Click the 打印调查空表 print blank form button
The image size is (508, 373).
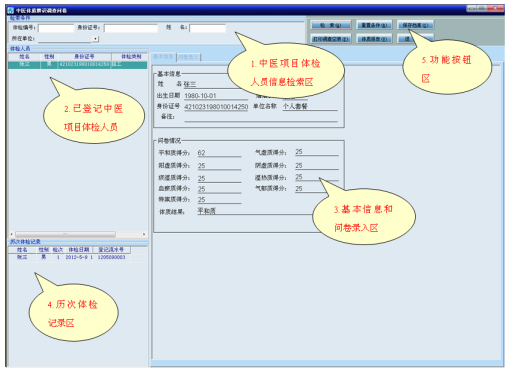point(331,39)
